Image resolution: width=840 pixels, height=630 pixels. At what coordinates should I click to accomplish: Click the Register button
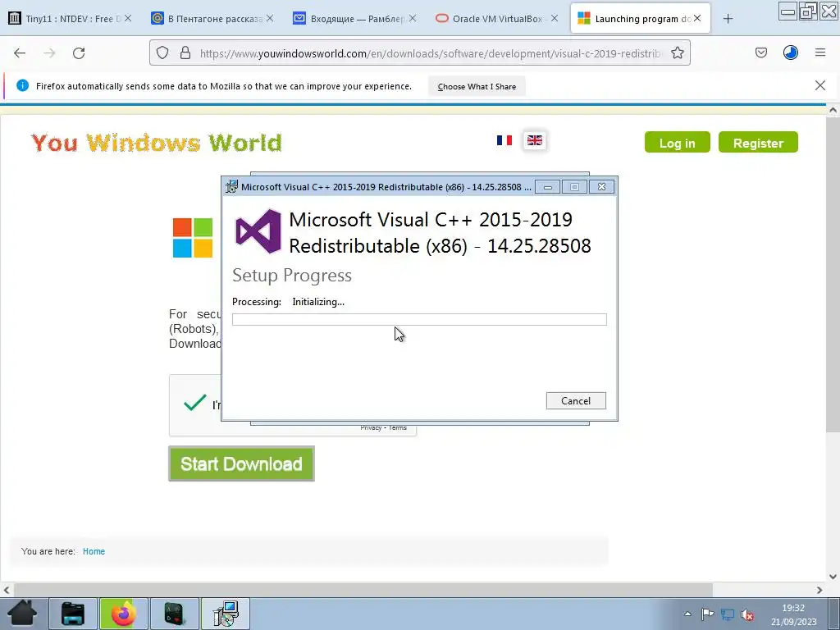(x=758, y=143)
